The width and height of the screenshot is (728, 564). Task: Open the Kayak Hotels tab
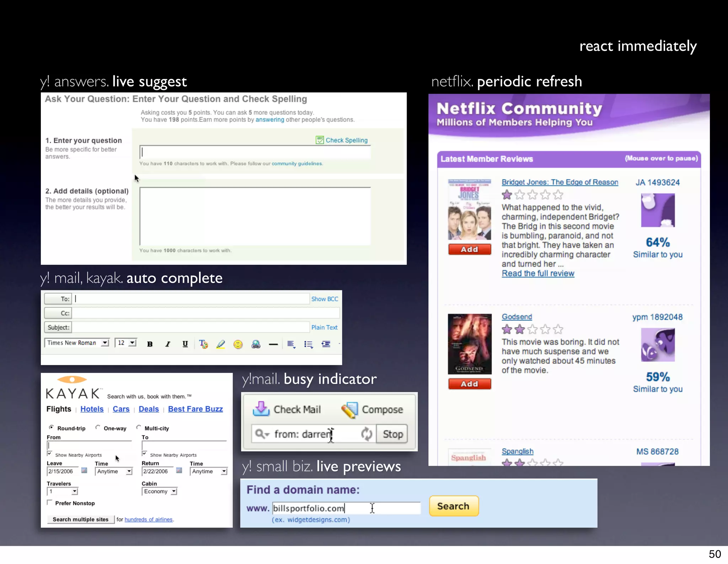pyautogui.click(x=92, y=409)
